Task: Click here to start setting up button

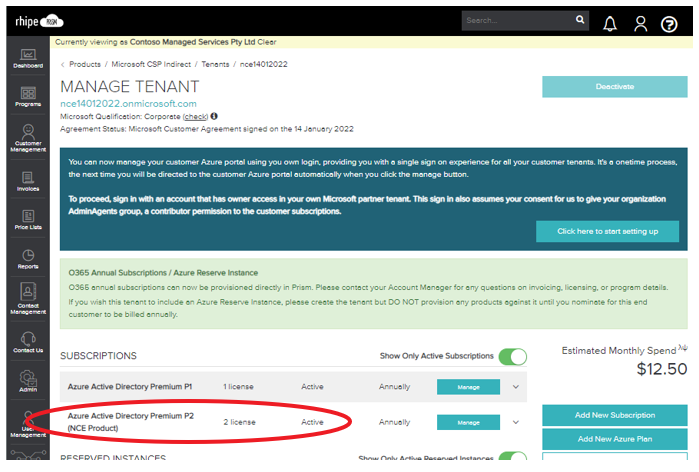Action: (607, 231)
